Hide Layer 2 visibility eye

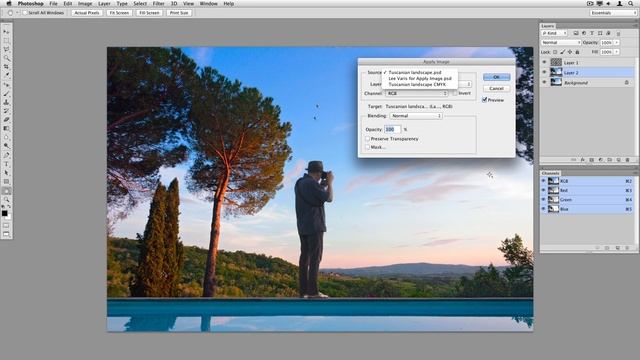[x=544, y=72]
